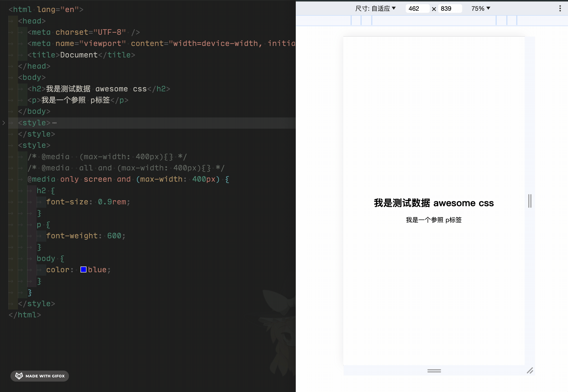Click the folded code ellipsis after style tag
The width and height of the screenshot is (568, 392).
(54, 123)
